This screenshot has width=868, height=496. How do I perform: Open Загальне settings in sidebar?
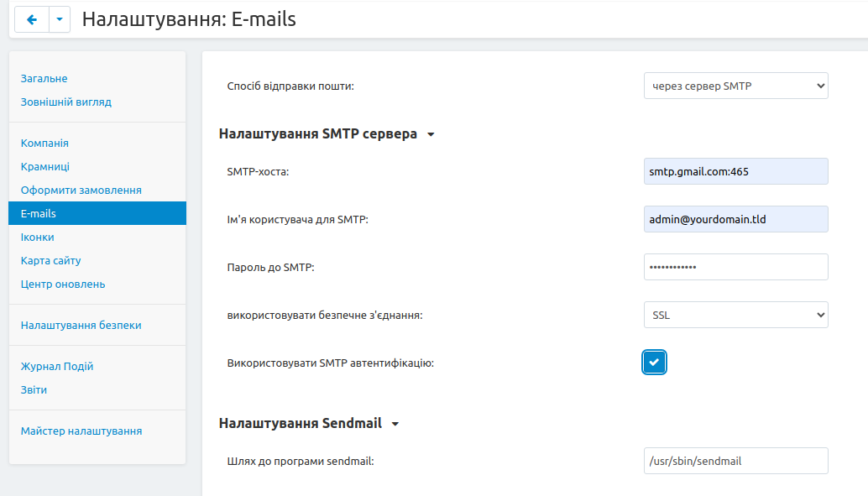click(44, 79)
